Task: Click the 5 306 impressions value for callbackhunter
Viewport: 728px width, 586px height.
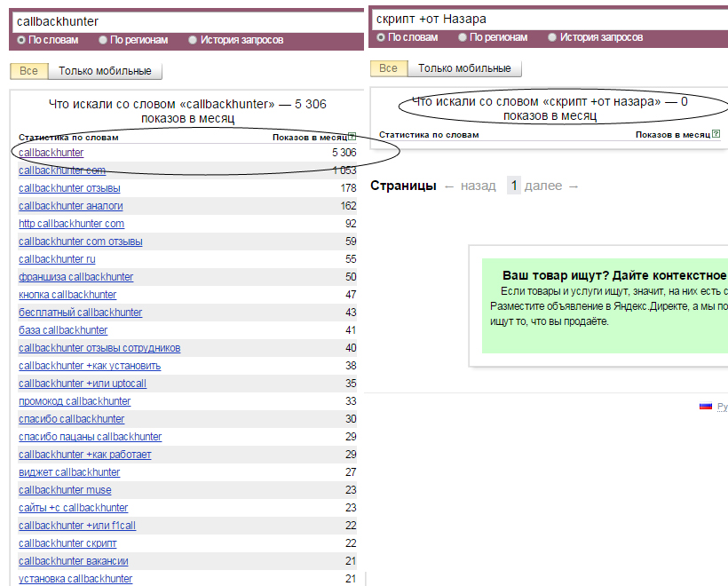Action: click(x=344, y=153)
